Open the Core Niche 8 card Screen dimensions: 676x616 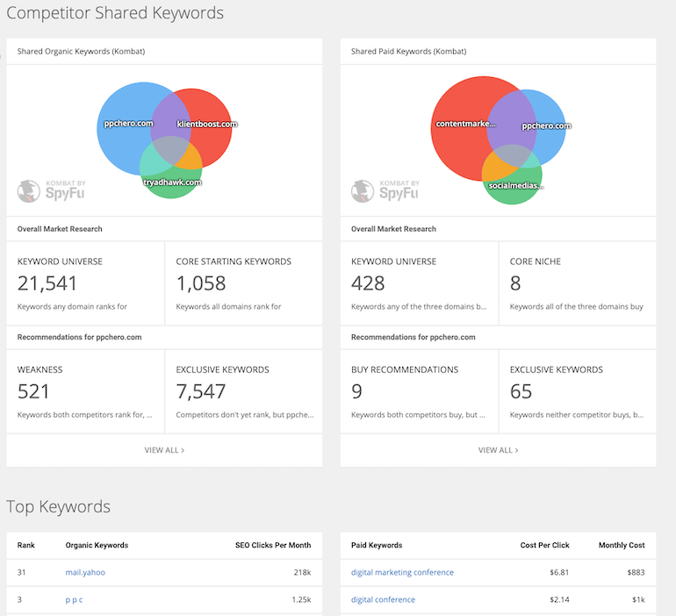click(x=578, y=283)
